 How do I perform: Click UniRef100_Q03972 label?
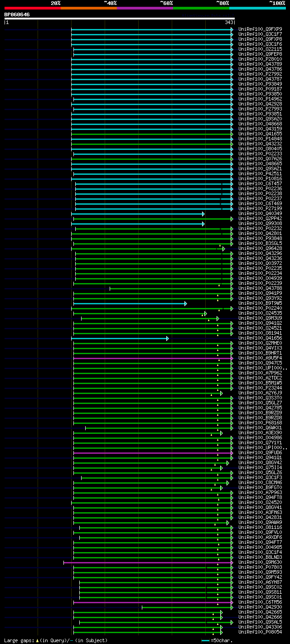(x=260, y=264)
